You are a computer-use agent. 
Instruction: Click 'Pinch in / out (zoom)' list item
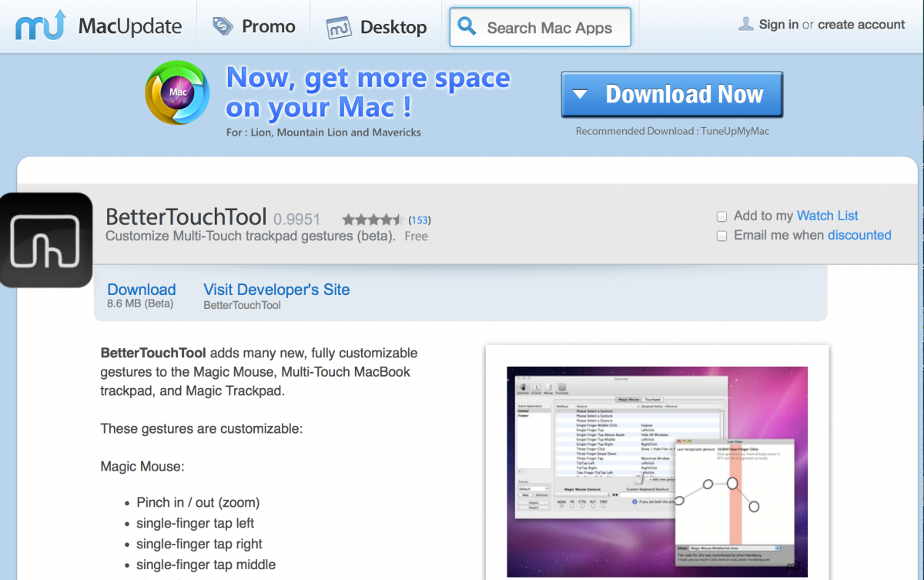pos(198,502)
